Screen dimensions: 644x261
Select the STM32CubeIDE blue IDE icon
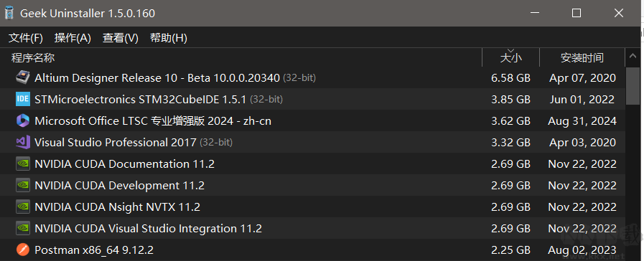pos(22,100)
